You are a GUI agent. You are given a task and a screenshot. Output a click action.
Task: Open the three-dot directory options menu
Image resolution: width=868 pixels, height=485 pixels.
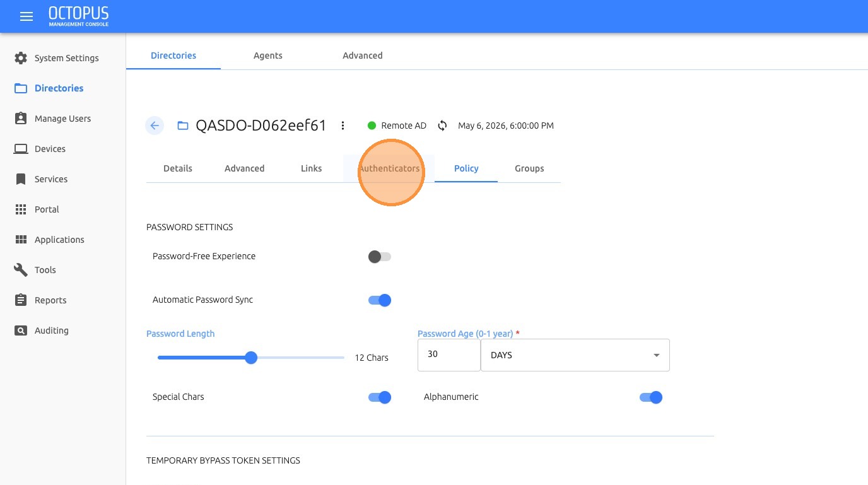(343, 126)
